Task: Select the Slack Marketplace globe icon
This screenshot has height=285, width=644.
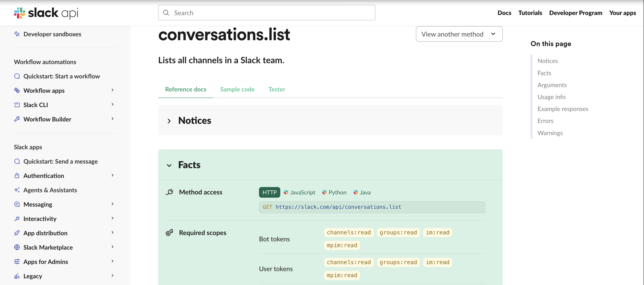Action: [x=17, y=247]
